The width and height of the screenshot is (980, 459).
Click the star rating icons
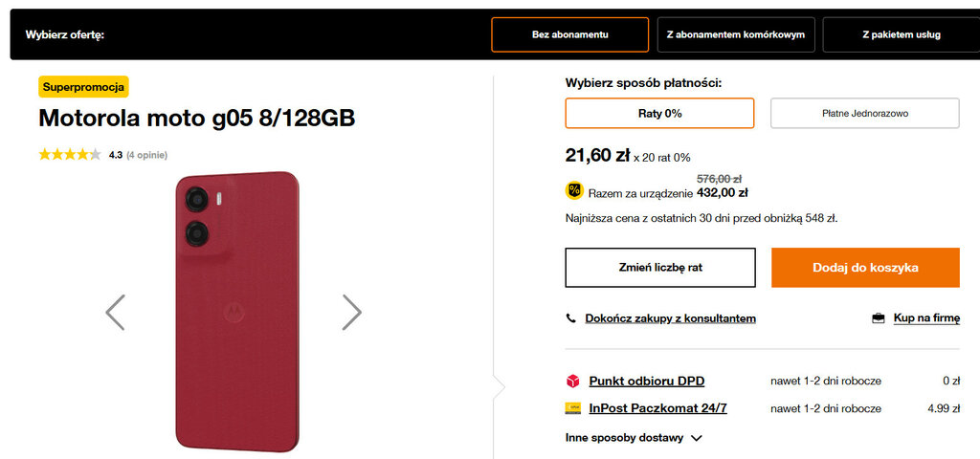(x=69, y=155)
